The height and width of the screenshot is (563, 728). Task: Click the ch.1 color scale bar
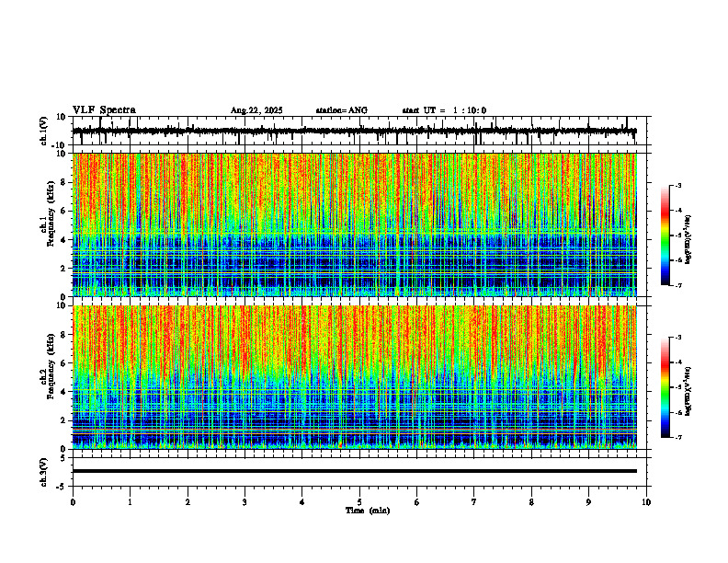pos(665,236)
